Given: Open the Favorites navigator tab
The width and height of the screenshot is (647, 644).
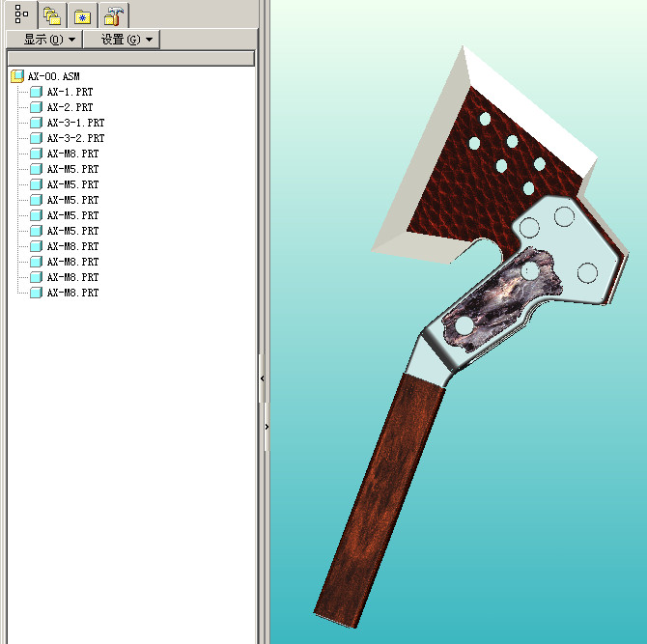Looking at the screenshot, I should pyautogui.click(x=82, y=16).
